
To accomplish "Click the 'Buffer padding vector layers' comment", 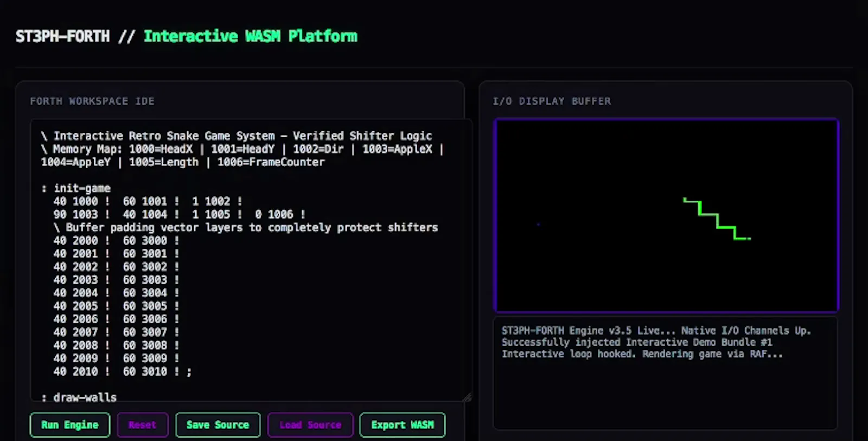I will tap(246, 227).
